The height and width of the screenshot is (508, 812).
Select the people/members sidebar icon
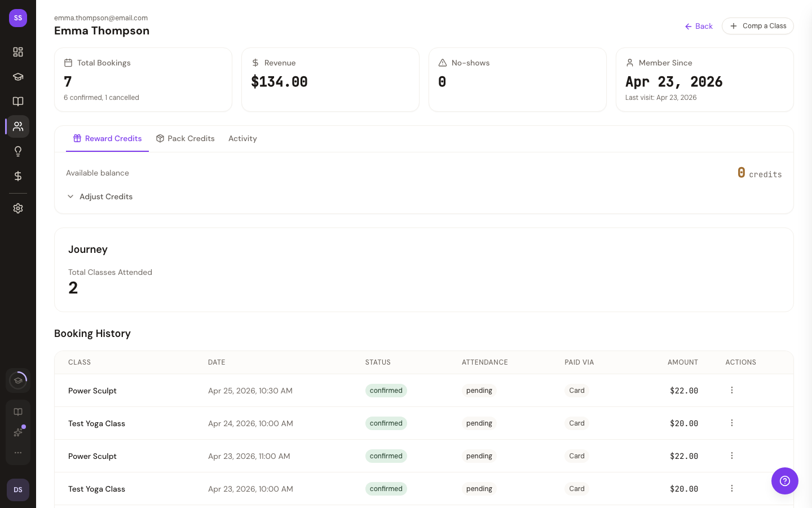coord(18,126)
